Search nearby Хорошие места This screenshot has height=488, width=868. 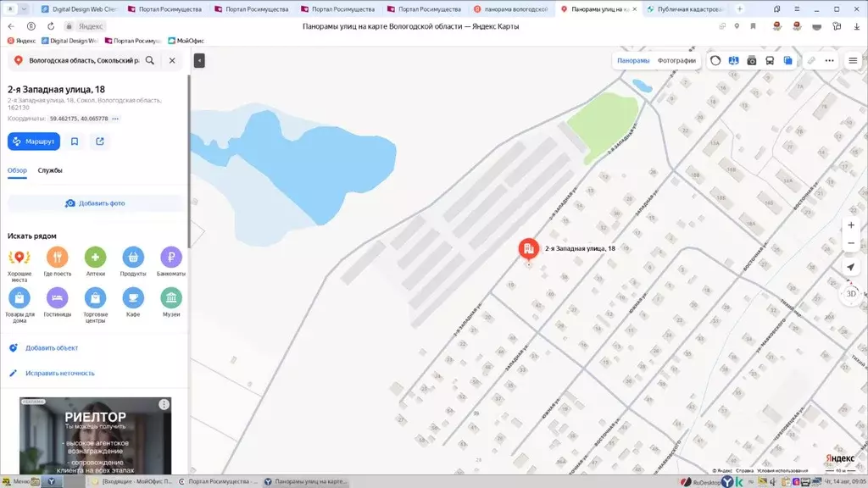tap(19, 264)
